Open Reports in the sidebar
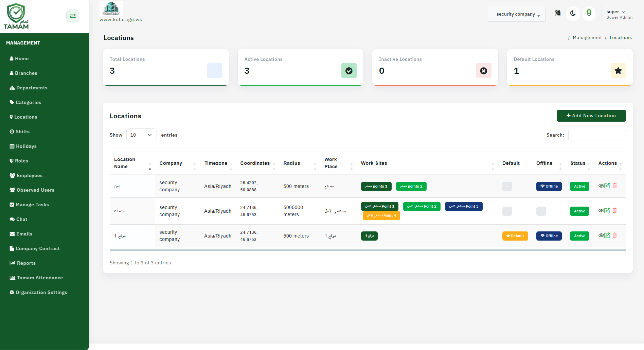Image resolution: width=644 pixels, height=350 pixels. click(22, 263)
